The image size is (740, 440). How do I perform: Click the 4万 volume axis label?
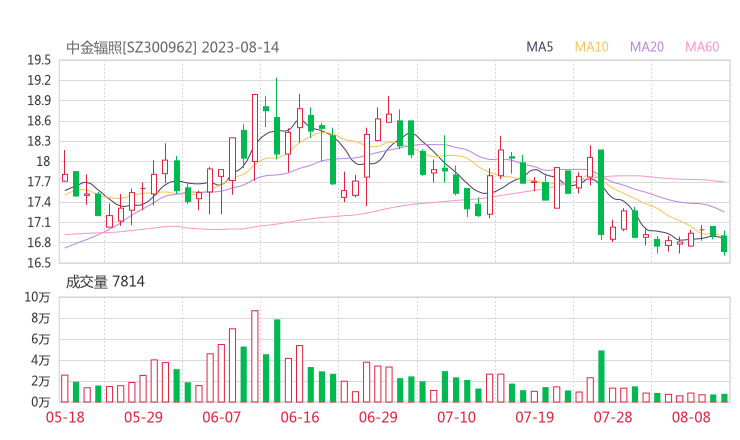(41, 360)
